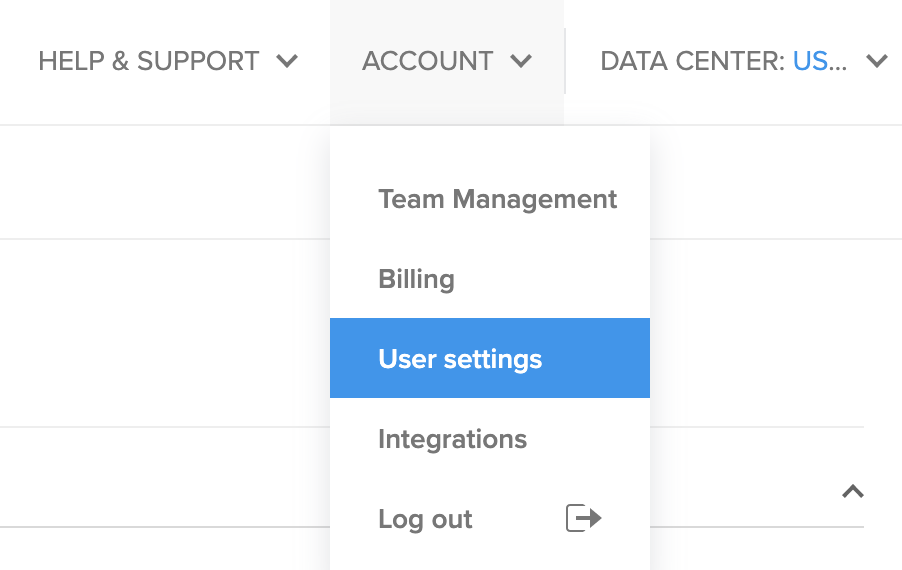Viewport: 902px width, 570px height.
Task: Click the Log out menu entry
Action: 490,519
